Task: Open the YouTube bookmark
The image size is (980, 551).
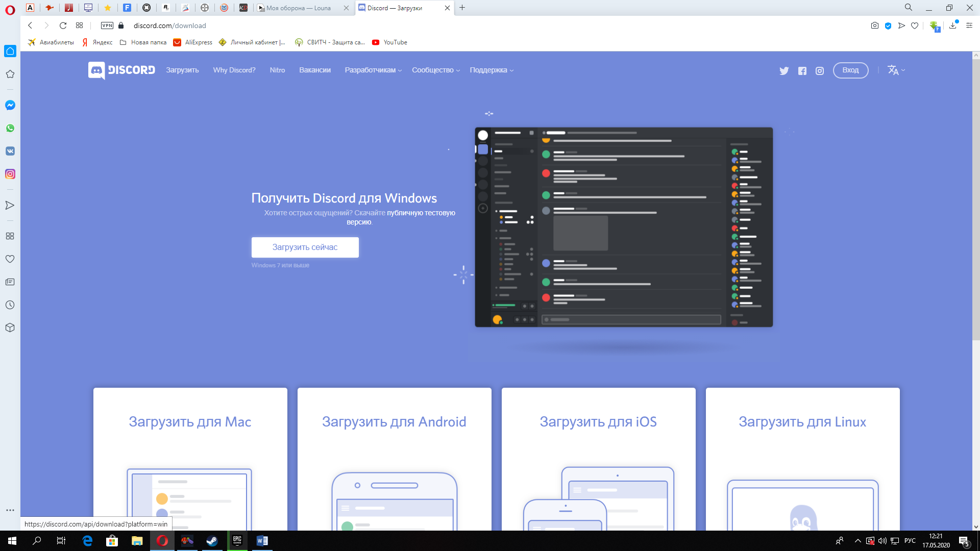Action: tap(389, 42)
